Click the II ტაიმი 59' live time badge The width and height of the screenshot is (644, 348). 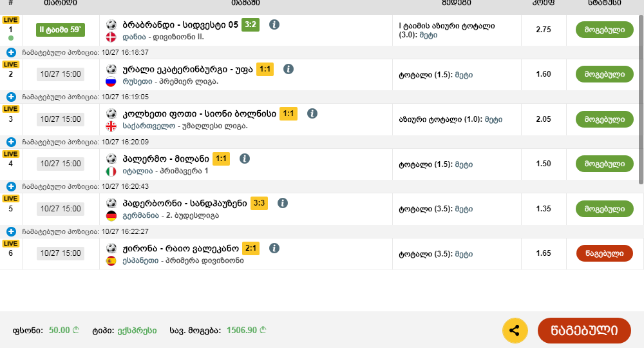tap(61, 29)
